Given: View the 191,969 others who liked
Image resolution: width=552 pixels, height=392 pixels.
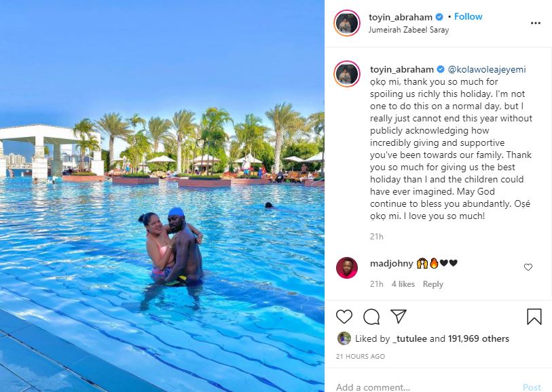Looking at the screenshot, I should click(479, 338).
